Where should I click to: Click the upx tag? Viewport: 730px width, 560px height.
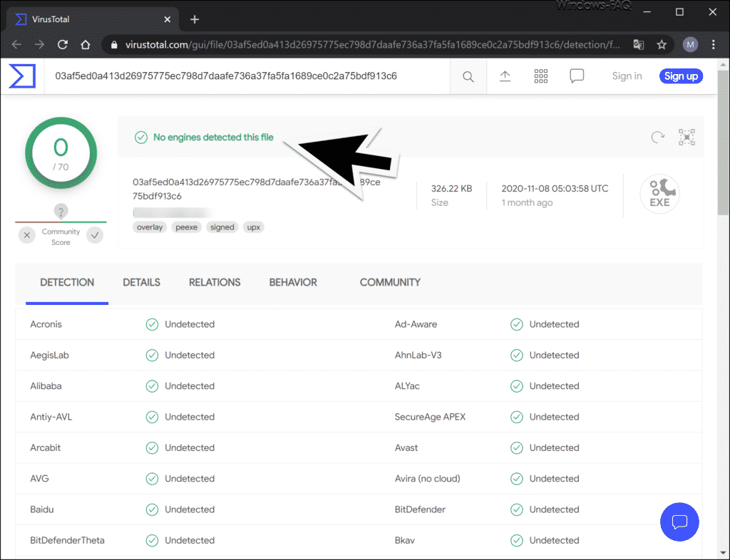tap(253, 227)
